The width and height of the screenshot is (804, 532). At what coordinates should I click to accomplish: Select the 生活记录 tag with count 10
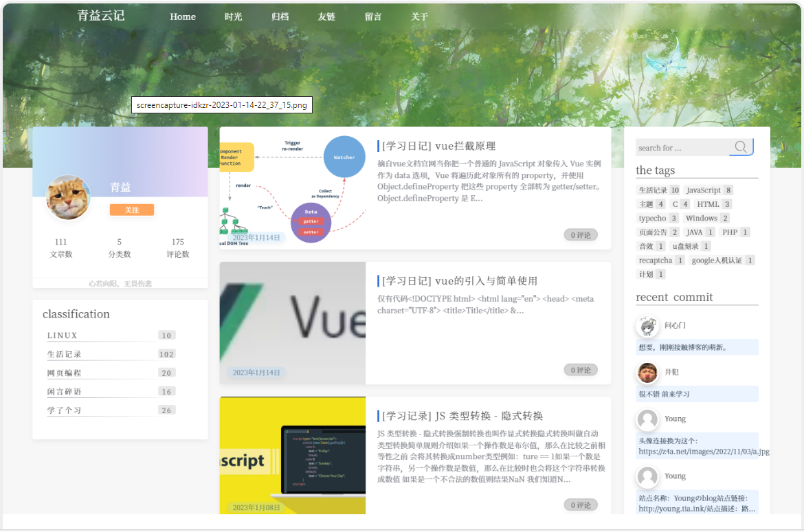tap(658, 190)
